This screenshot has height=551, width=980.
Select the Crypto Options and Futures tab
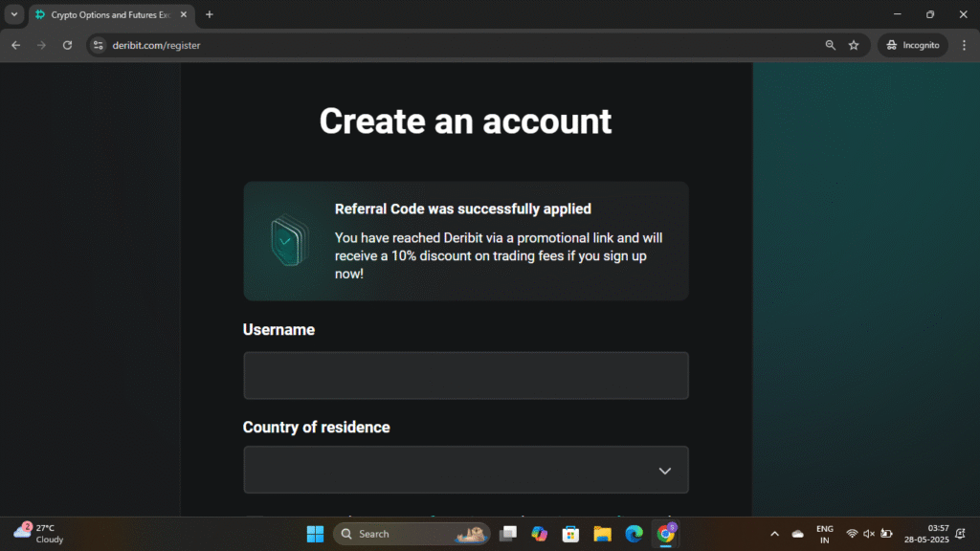pos(112,15)
